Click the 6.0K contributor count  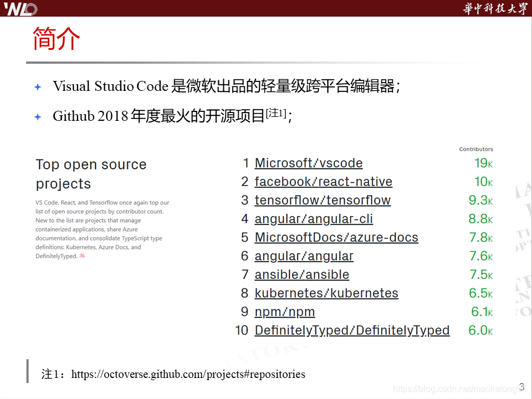(481, 330)
